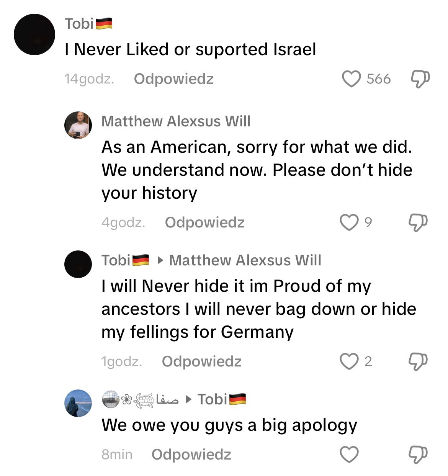
Task: Open Tobi's black profile picture on top comment
Action: pyautogui.click(x=34, y=34)
